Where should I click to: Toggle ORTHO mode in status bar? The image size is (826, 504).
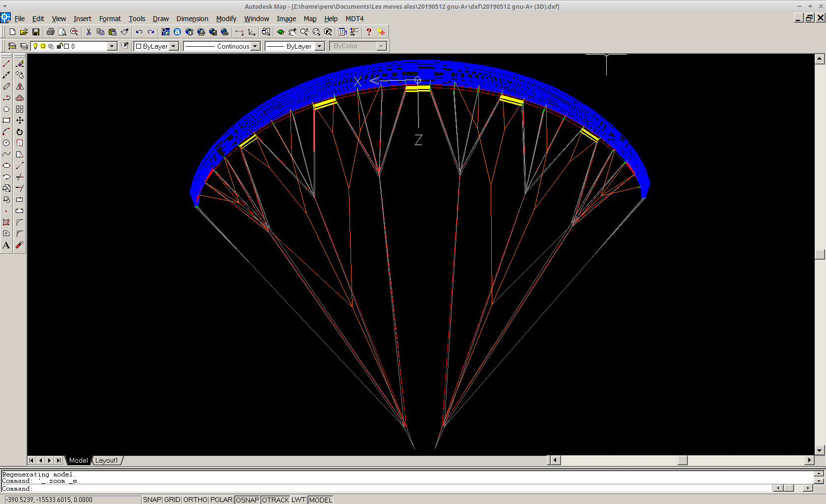[x=195, y=500]
